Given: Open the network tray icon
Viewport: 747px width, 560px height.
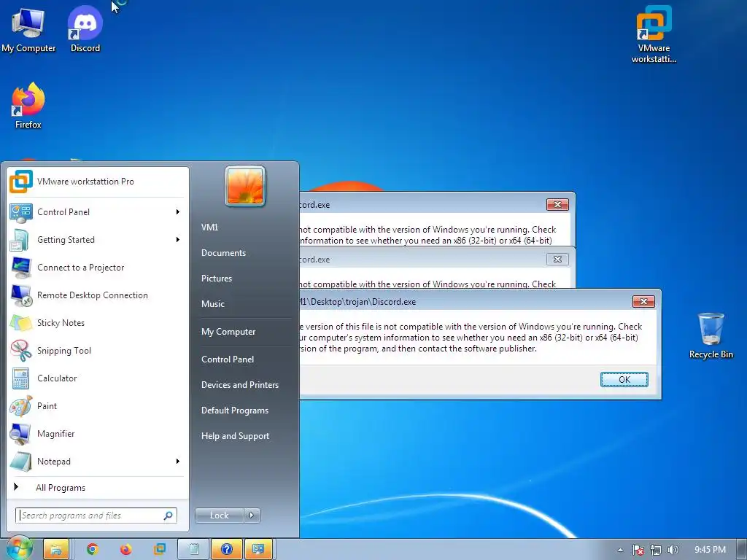Looking at the screenshot, I should 656,550.
